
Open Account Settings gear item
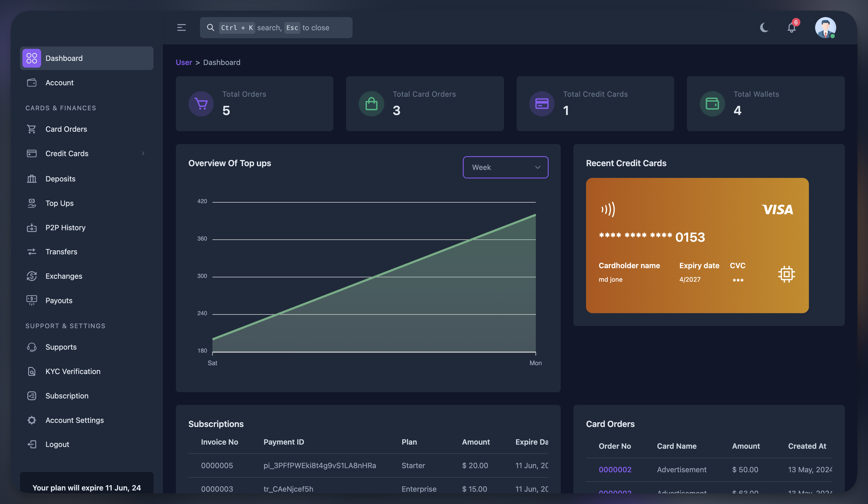click(74, 420)
